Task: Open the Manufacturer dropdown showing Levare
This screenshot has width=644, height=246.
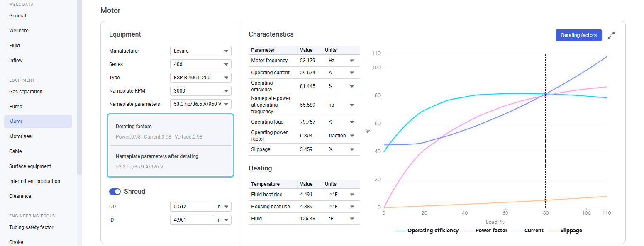Action: point(201,51)
